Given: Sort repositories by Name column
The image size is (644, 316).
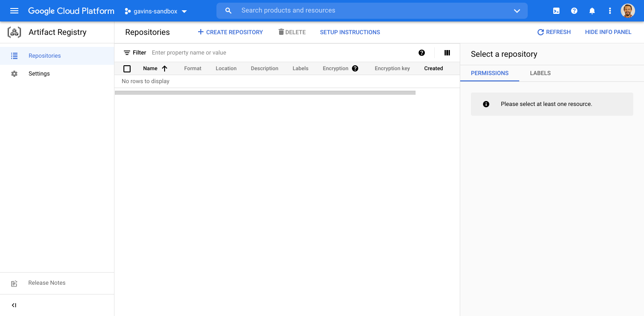Looking at the screenshot, I should point(150,68).
